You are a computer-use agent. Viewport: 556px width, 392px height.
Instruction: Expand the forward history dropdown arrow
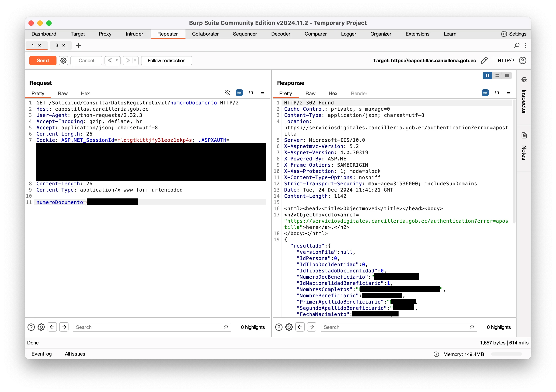point(135,60)
